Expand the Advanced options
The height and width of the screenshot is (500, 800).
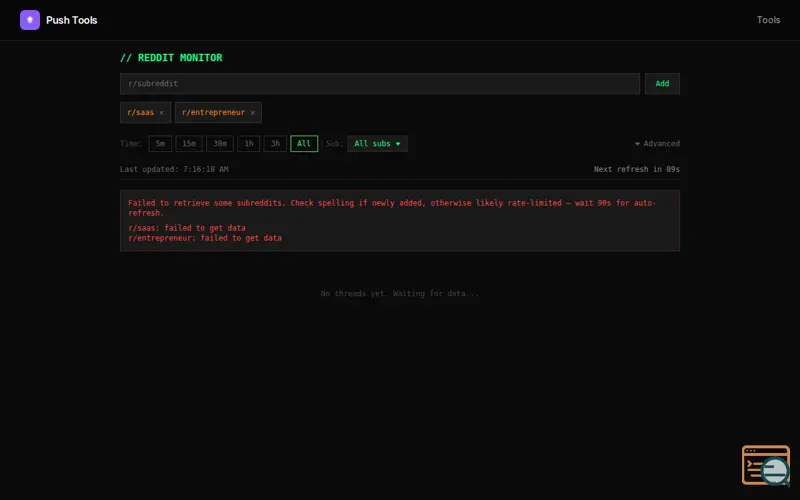pyautogui.click(x=657, y=143)
